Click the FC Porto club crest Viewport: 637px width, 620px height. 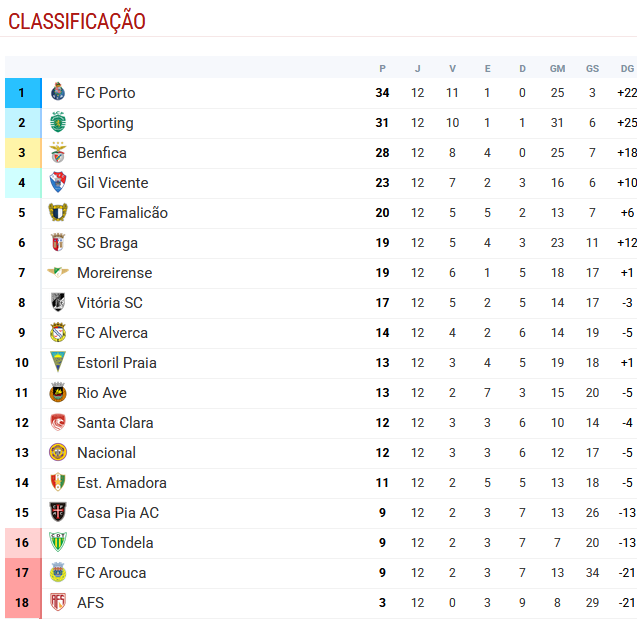tap(58, 93)
